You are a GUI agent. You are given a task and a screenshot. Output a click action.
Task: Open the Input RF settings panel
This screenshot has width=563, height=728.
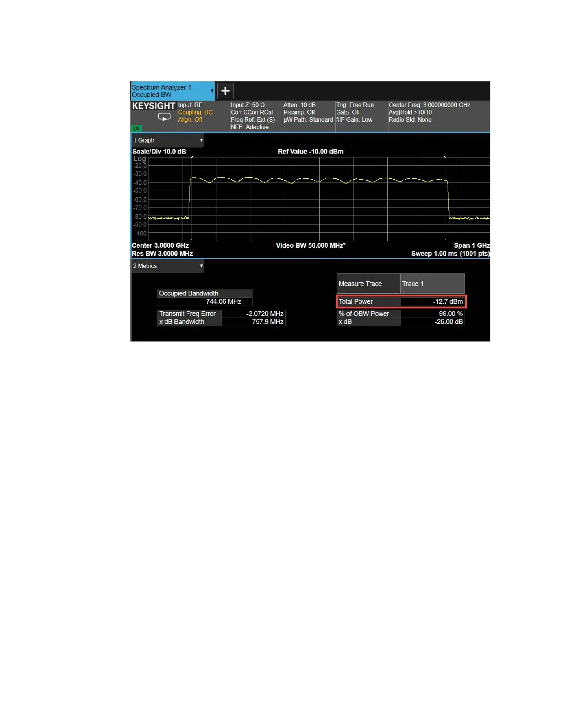[190, 105]
